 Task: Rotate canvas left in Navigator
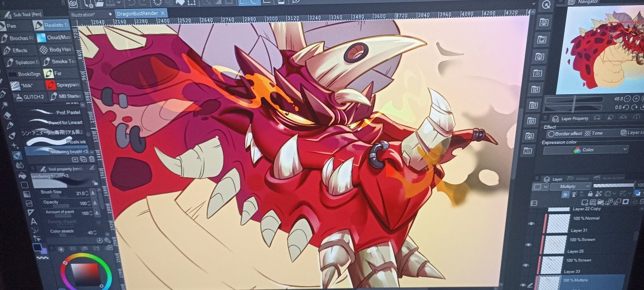coord(626,108)
